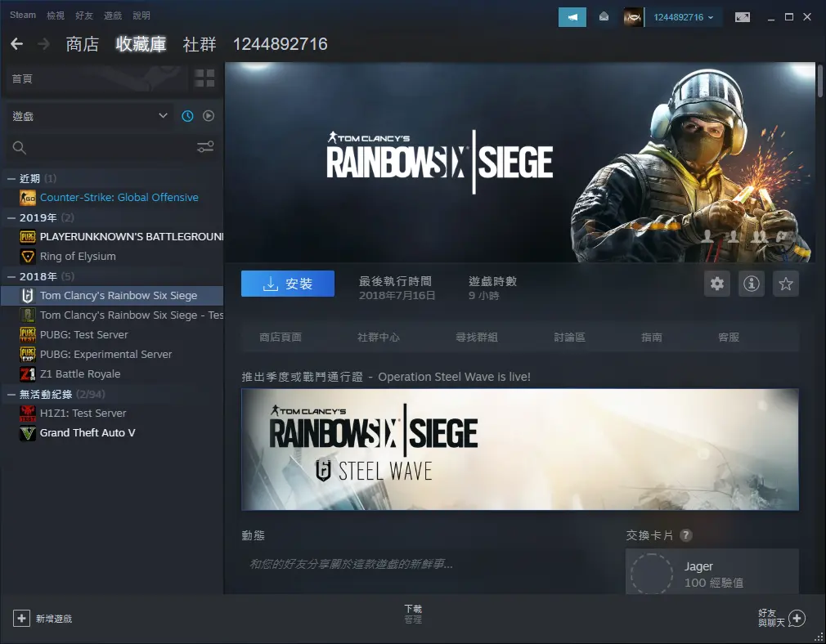Open the 說明 help menu
826x644 pixels.
[141, 16]
